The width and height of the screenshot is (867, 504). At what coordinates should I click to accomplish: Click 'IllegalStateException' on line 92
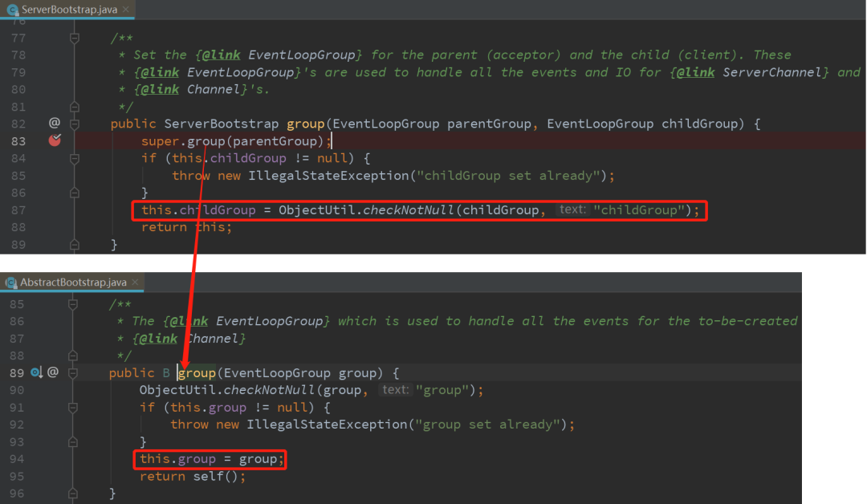[327, 425]
